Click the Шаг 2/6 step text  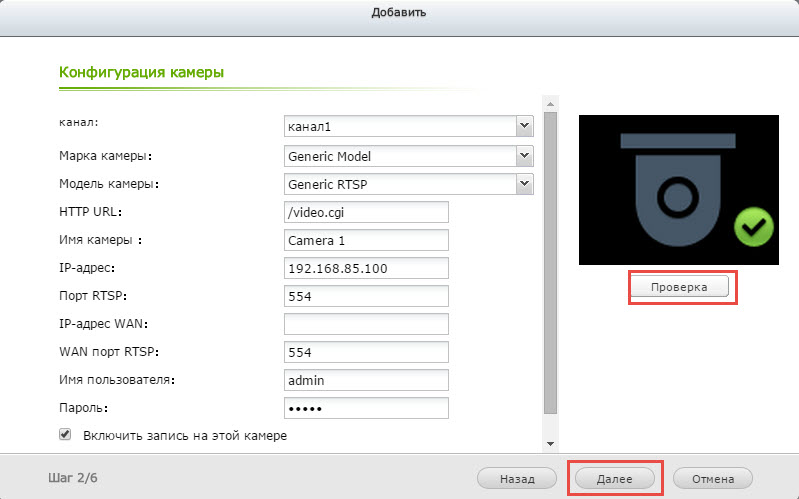click(x=73, y=478)
